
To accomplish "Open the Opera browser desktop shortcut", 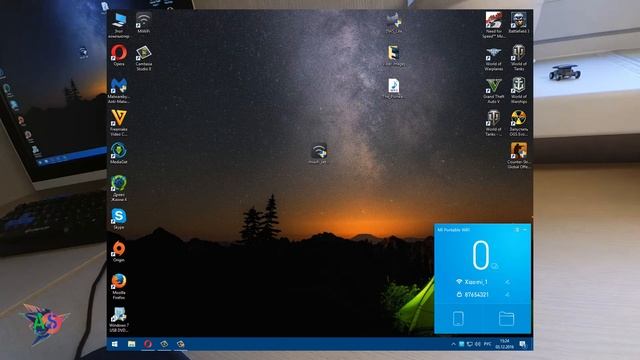I will 119,55.
